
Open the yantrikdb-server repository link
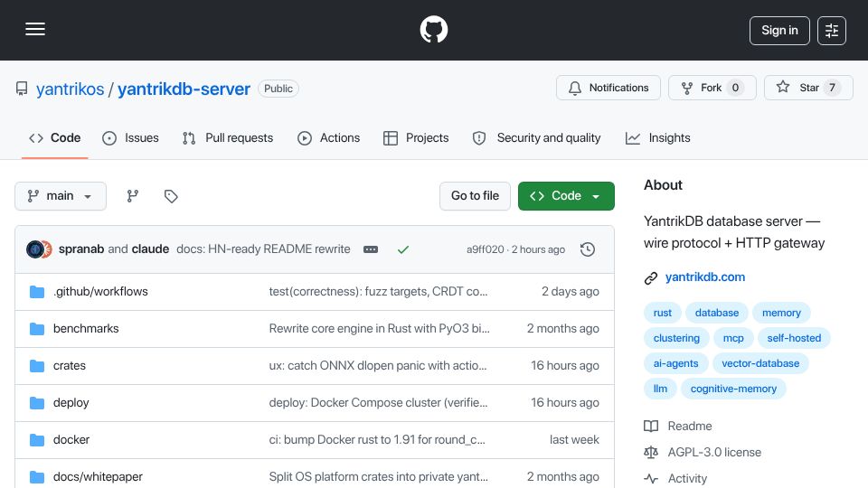pos(184,89)
